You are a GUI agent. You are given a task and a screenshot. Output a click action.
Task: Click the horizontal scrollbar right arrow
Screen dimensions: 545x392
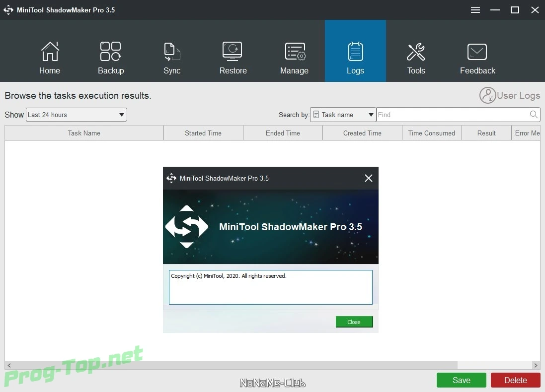(536, 365)
